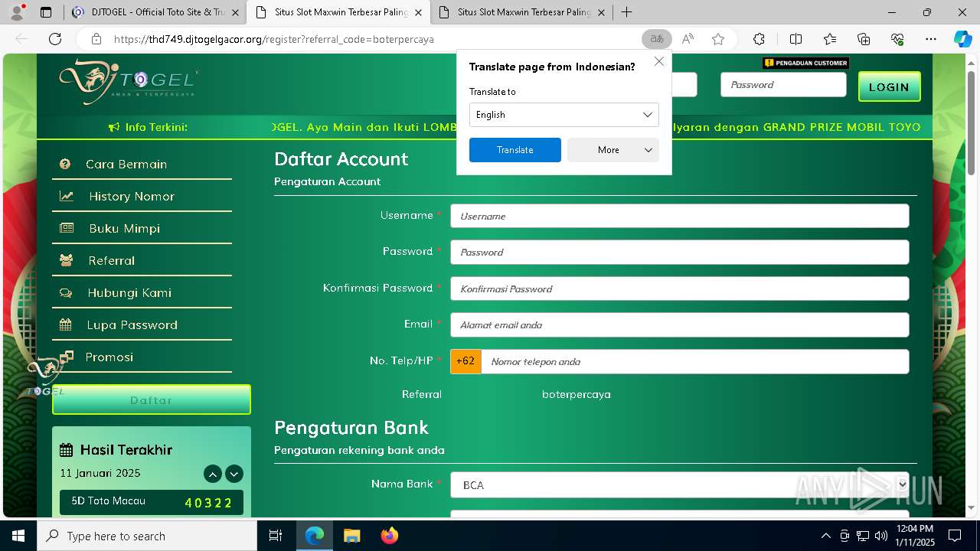Focus the Konfirmasi Password field
This screenshot has height=551, width=980.
[679, 289]
